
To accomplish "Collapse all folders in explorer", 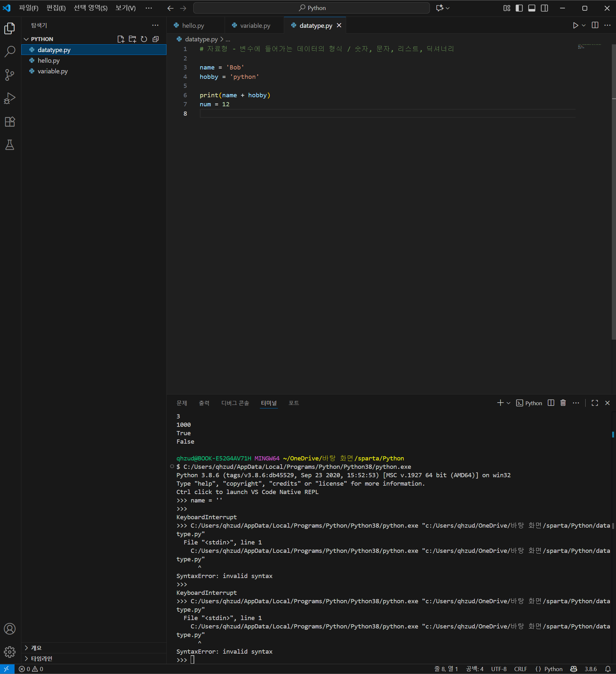I will [155, 39].
